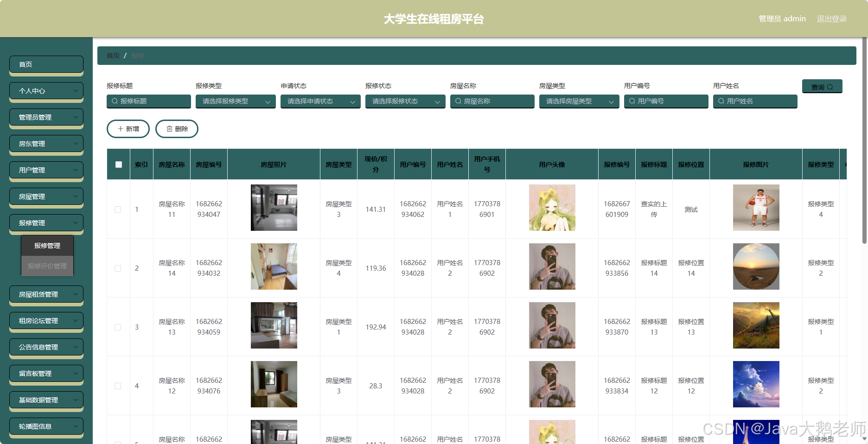The width and height of the screenshot is (868, 444).
Task: Focus the 房屋名称 input field
Action: [x=492, y=101]
